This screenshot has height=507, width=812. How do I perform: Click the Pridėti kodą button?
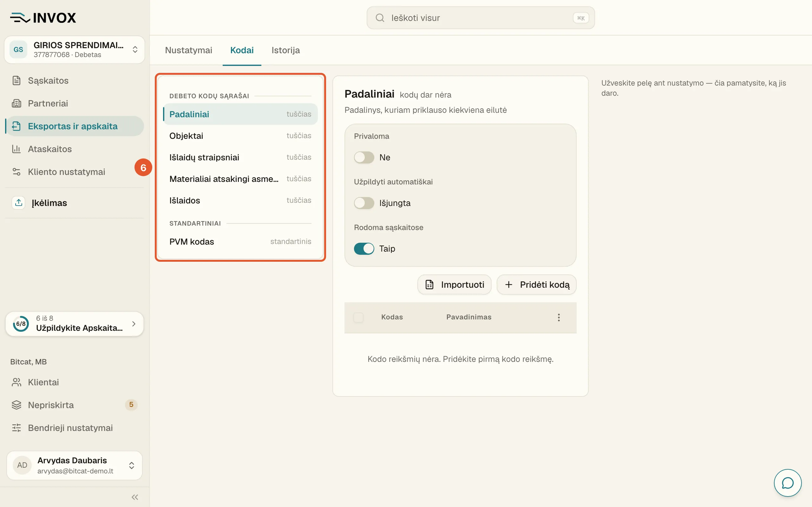[x=537, y=285]
